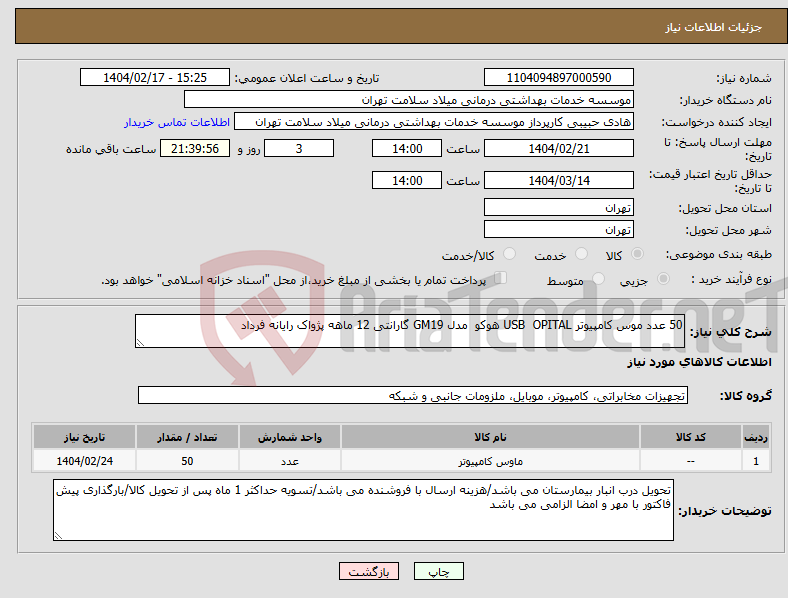This screenshot has width=788, height=598.
Task: Click the گروه کالا label
Action: pos(746,396)
